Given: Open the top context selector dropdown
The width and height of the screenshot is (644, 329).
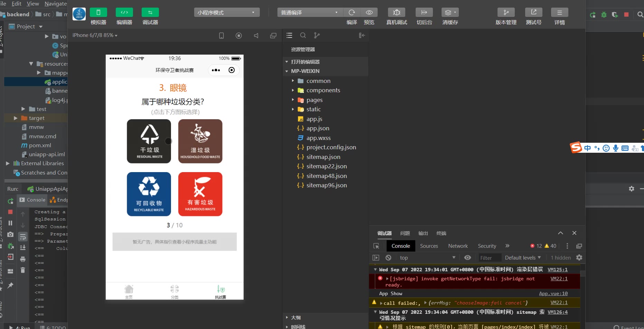Looking at the screenshot, I should tap(428, 258).
